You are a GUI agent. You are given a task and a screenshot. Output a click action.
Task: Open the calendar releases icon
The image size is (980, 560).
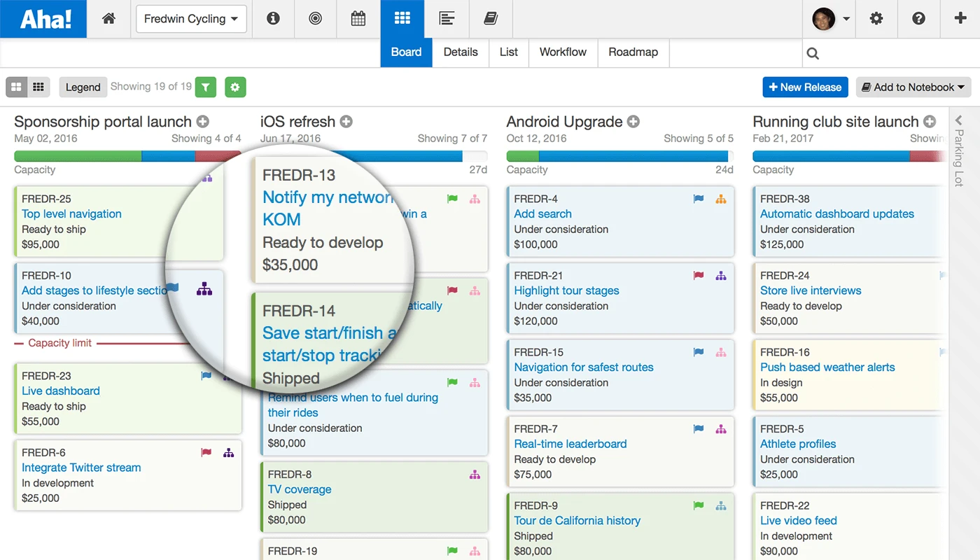[x=358, y=19]
